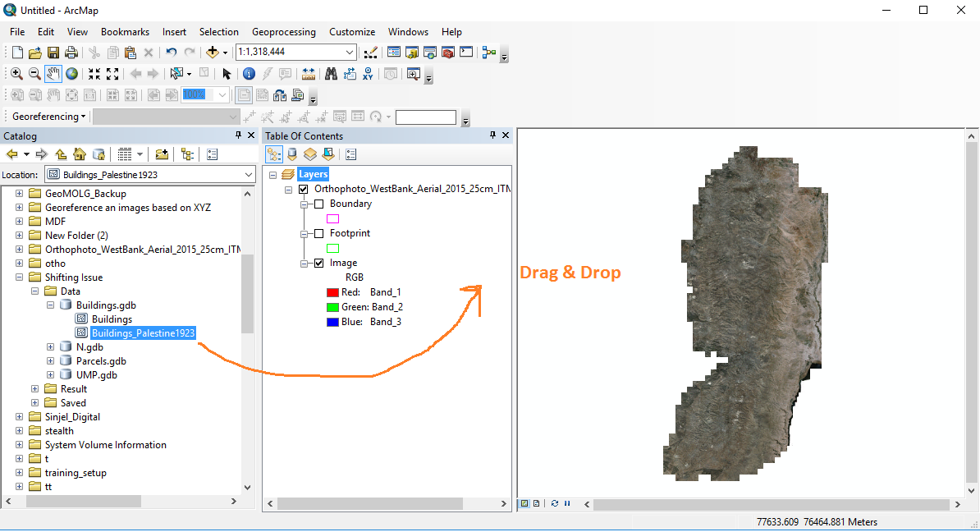Open the Geoprocessing menu
The width and height of the screenshot is (980, 532).
(x=283, y=32)
